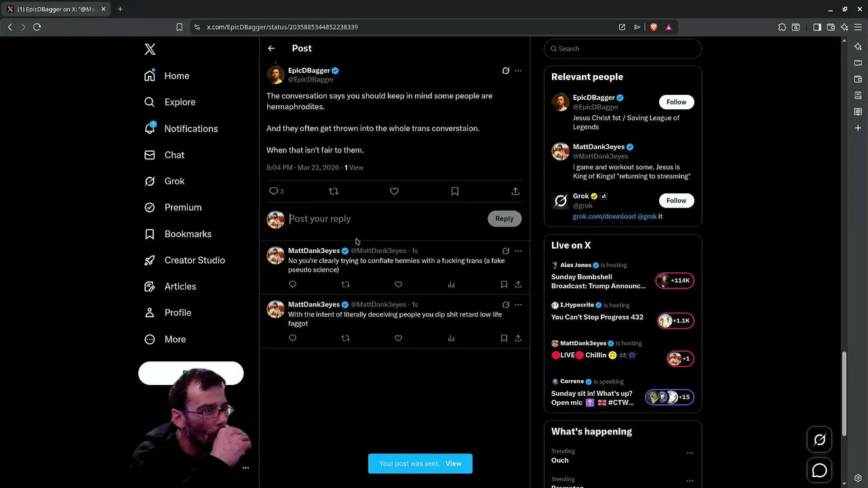Open a new browser tab
Screen dimensions: 868x488
pos(120,9)
